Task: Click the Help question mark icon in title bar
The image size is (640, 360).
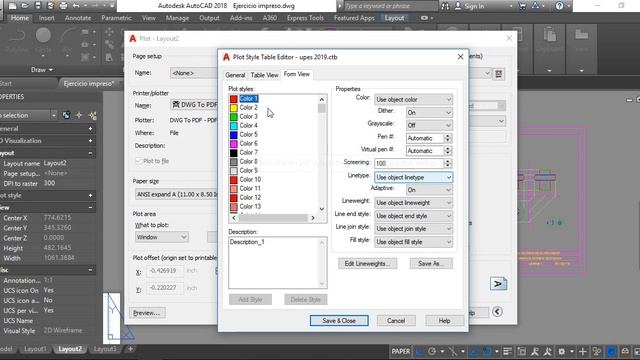Action: [x=559, y=6]
